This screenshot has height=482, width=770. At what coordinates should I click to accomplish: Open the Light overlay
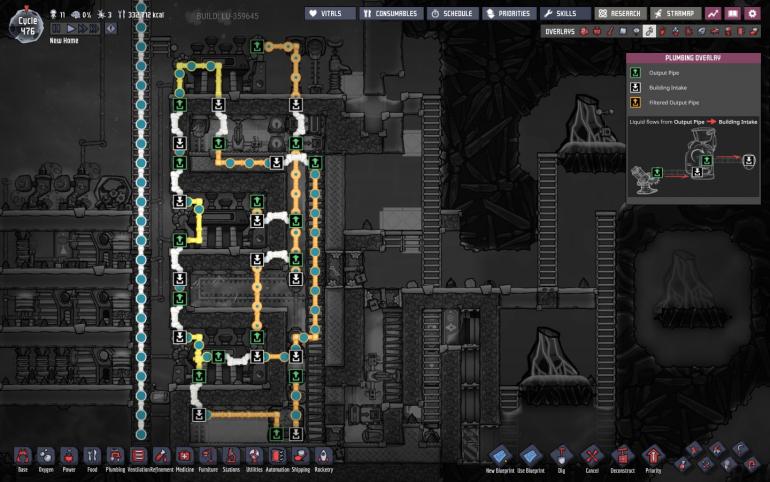(x=636, y=31)
